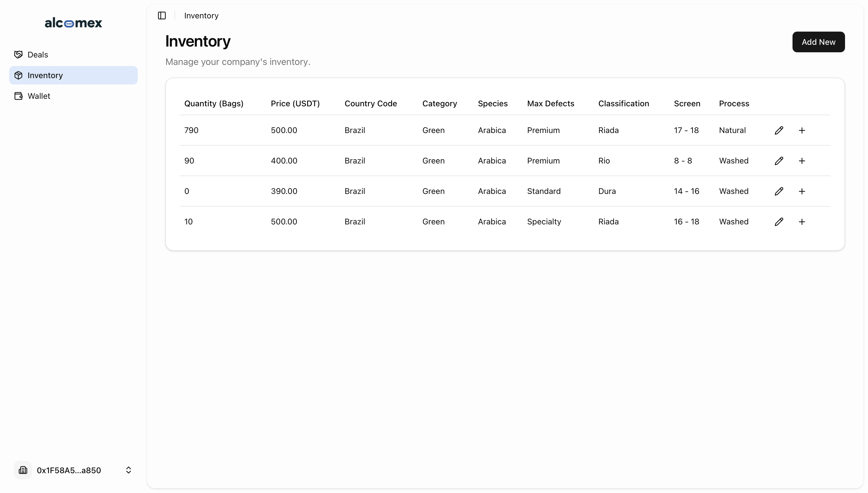Open the Deals handshake icon
The width and height of the screenshot is (868, 493).
(19, 55)
